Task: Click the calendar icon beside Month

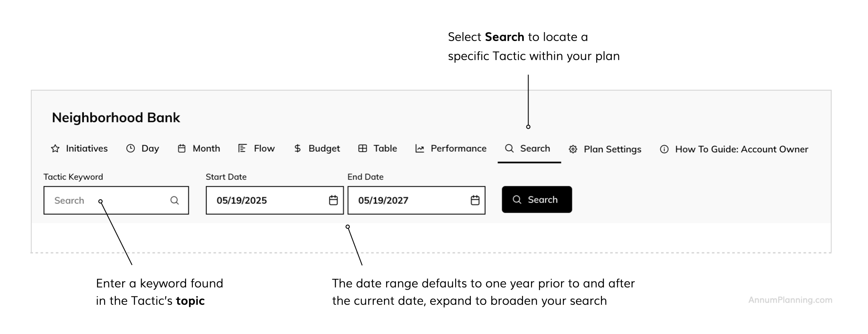Action: tap(182, 149)
